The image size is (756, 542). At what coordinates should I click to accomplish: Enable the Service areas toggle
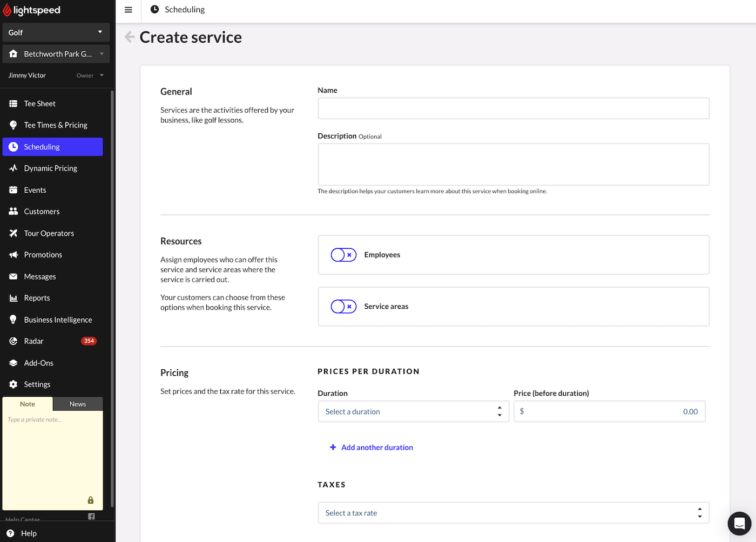pyautogui.click(x=343, y=306)
